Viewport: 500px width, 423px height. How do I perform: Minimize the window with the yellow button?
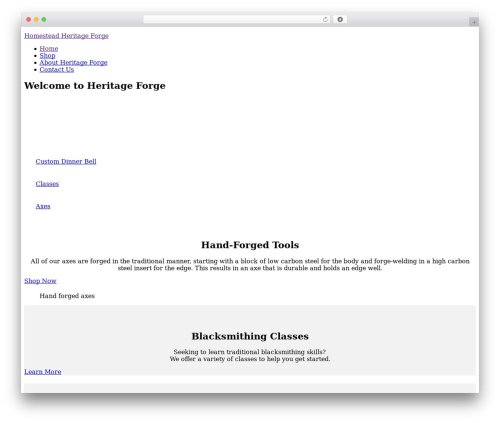[36, 20]
